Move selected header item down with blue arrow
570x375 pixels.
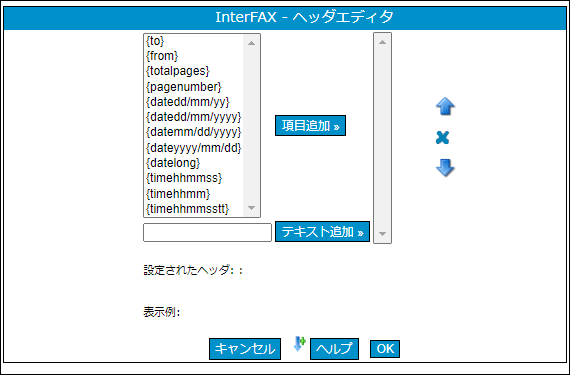pos(445,168)
